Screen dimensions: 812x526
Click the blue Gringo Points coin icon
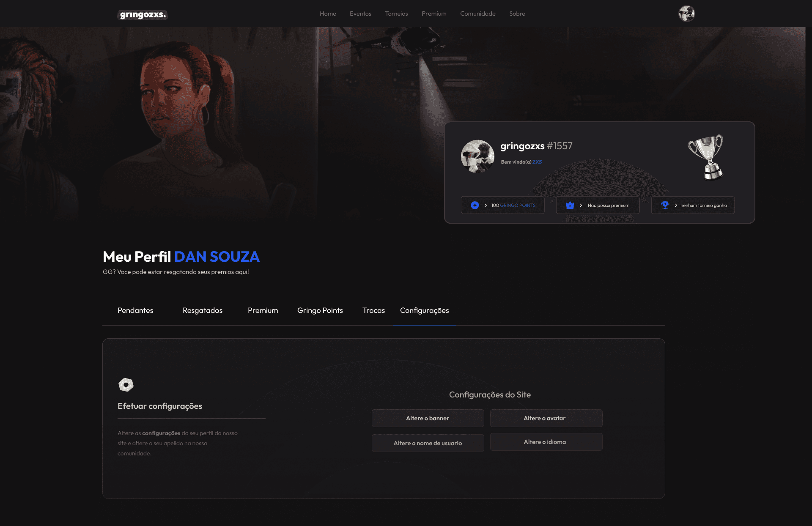click(475, 205)
